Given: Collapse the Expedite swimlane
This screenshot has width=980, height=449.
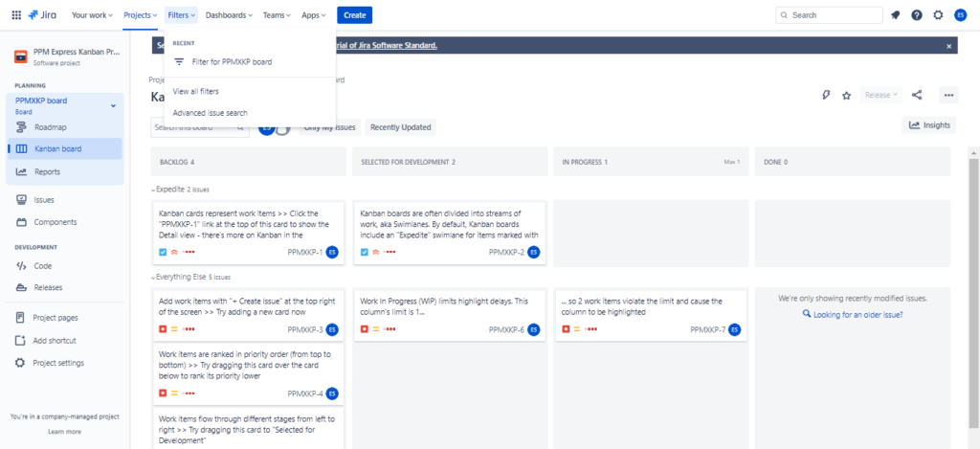Looking at the screenshot, I should coord(153,189).
